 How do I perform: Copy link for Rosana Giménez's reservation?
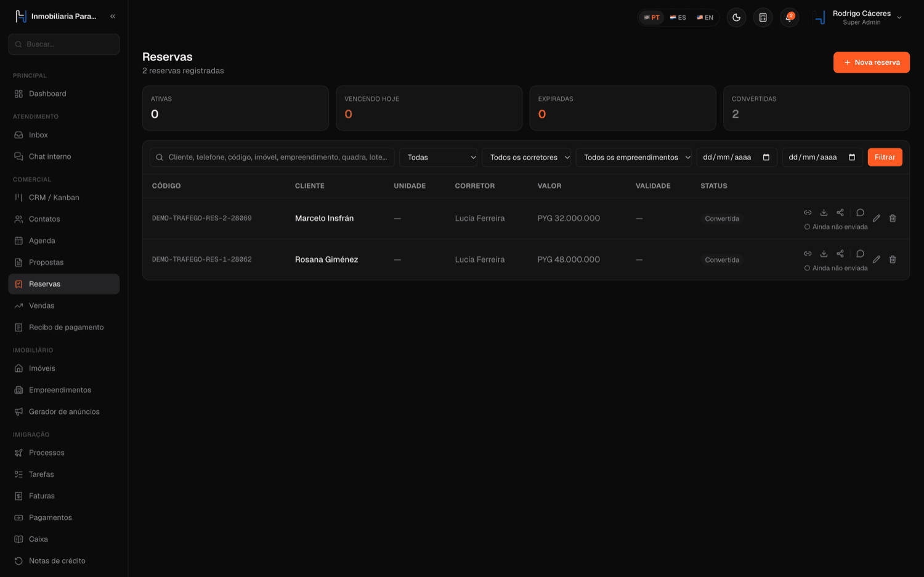(x=808, y=254)
